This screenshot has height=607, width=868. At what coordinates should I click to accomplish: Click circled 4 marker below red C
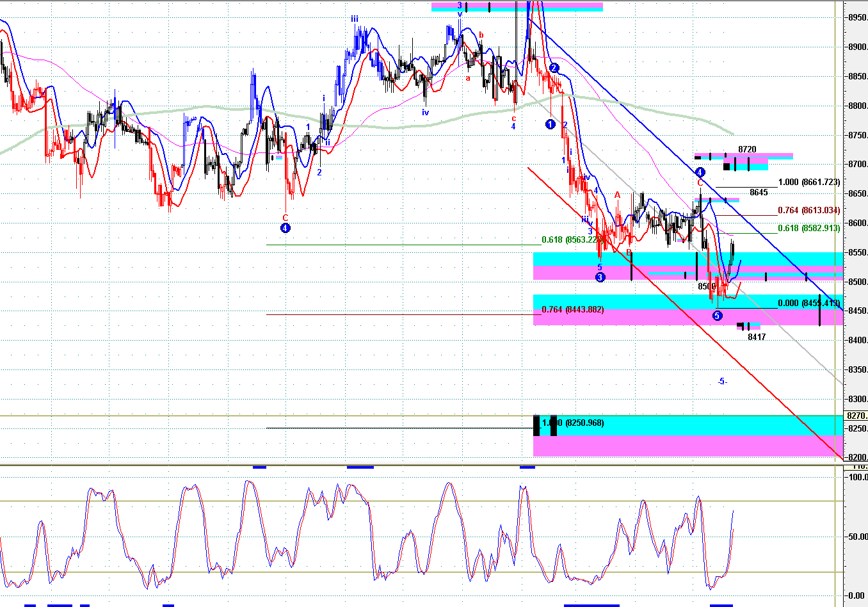[x=285, y=228]
